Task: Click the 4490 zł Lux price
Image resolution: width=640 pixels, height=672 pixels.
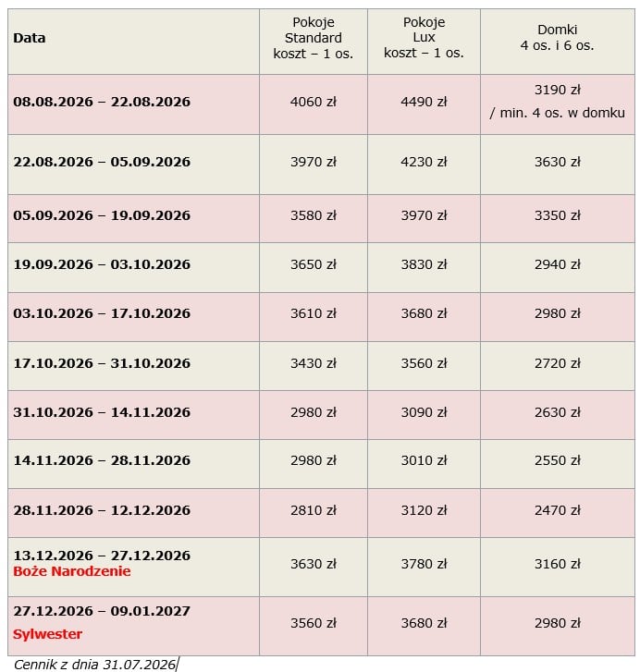Action: point(424,102)
